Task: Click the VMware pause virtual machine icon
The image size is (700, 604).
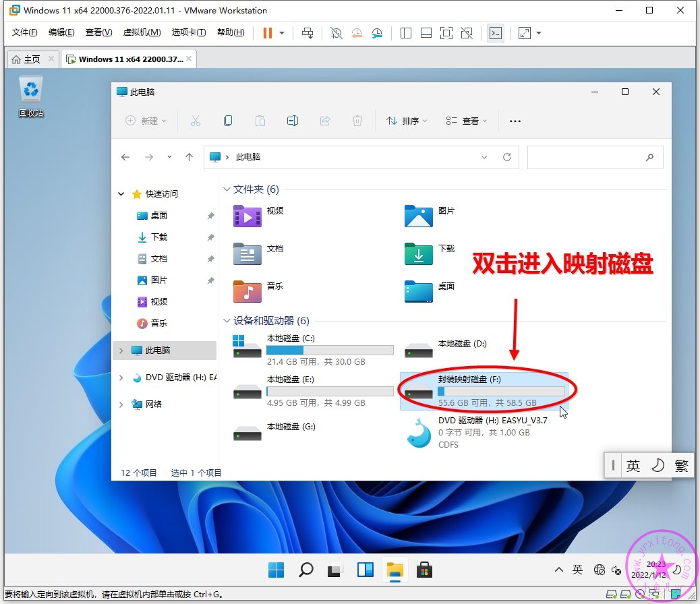Action: [x=268, y=32]
